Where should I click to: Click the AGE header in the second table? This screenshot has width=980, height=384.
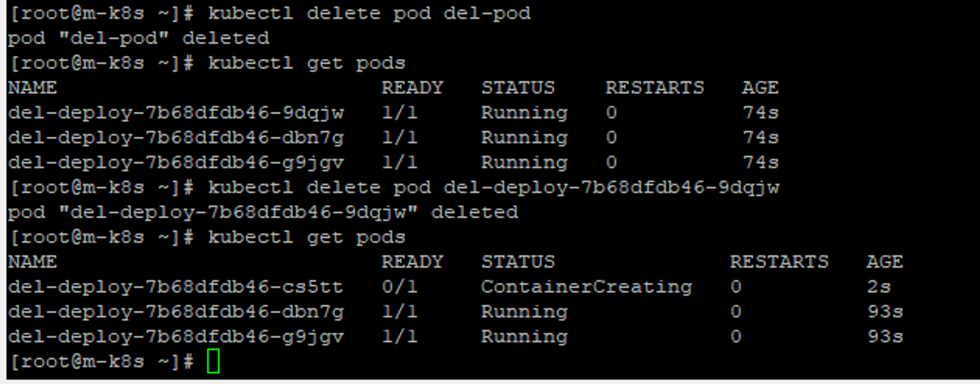[884, 262]
